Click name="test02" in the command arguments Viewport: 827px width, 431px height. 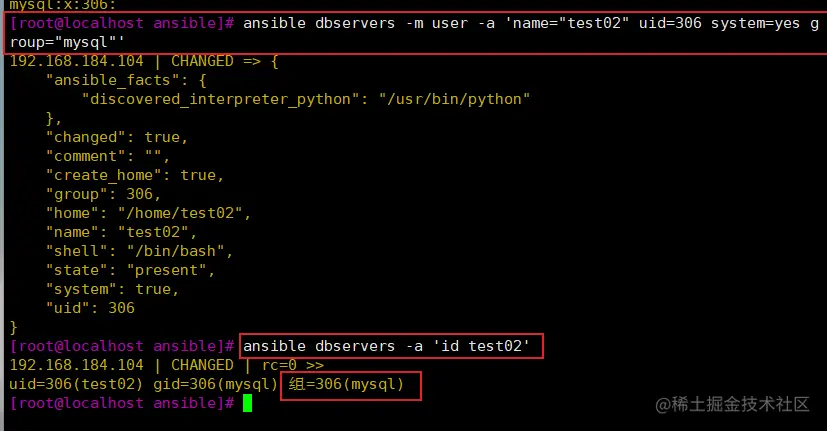571,23
